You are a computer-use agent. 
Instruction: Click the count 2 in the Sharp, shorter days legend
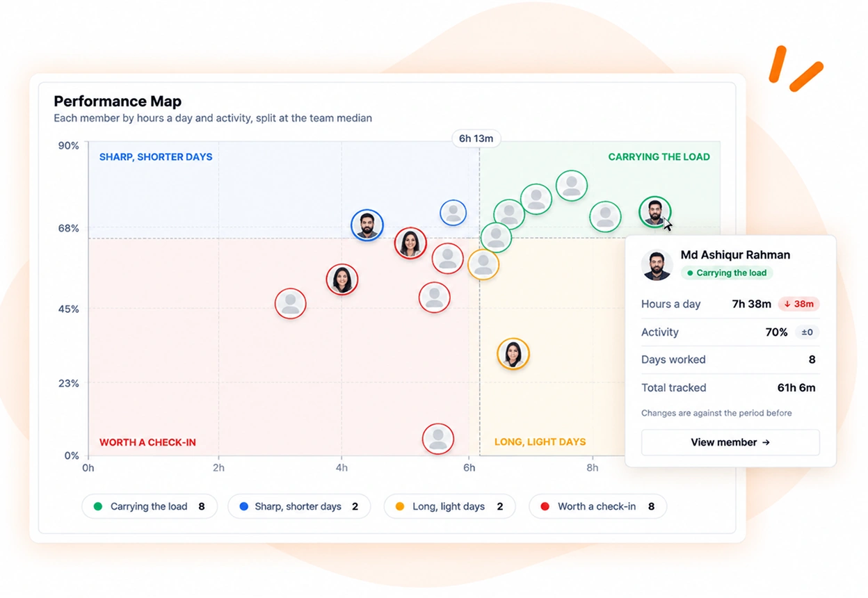click(x=355, y=506)
